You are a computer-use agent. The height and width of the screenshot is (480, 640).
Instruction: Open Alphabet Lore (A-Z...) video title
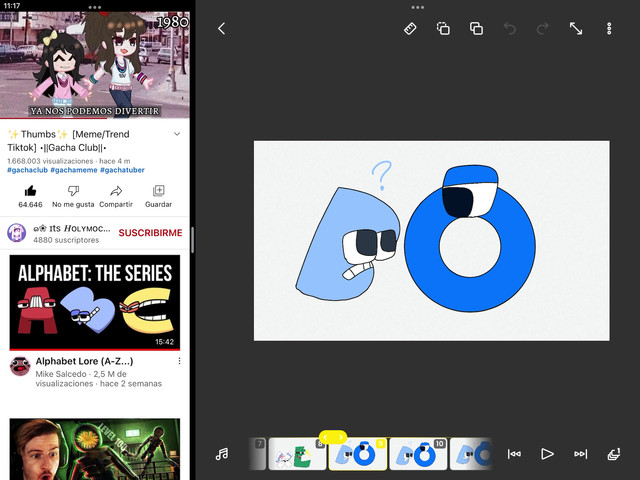(84, 361)
